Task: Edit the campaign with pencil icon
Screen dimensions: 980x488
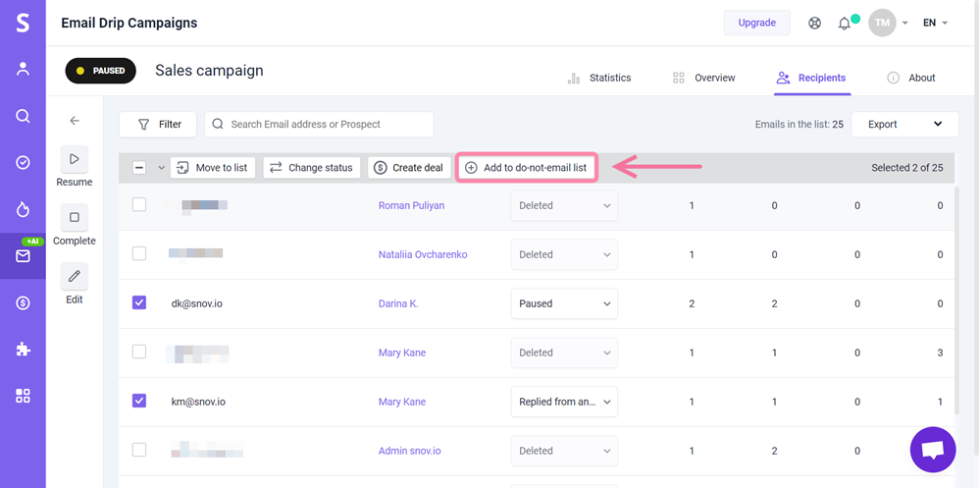Action: tap(75, 276)
